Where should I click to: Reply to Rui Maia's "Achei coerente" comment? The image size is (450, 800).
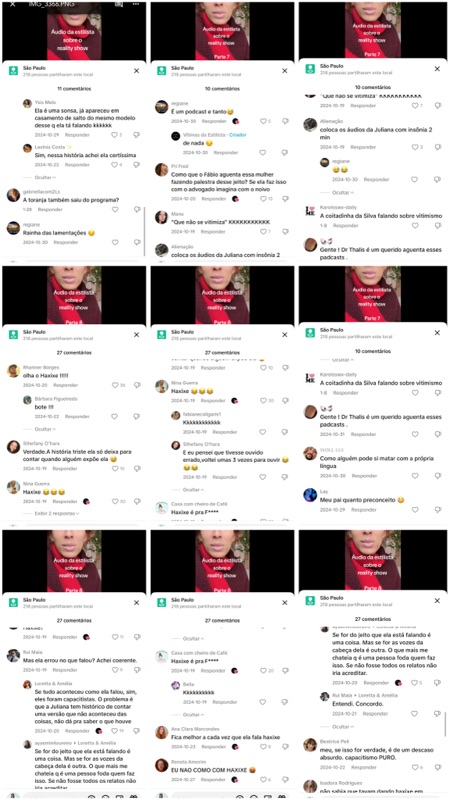click(65, 670)
